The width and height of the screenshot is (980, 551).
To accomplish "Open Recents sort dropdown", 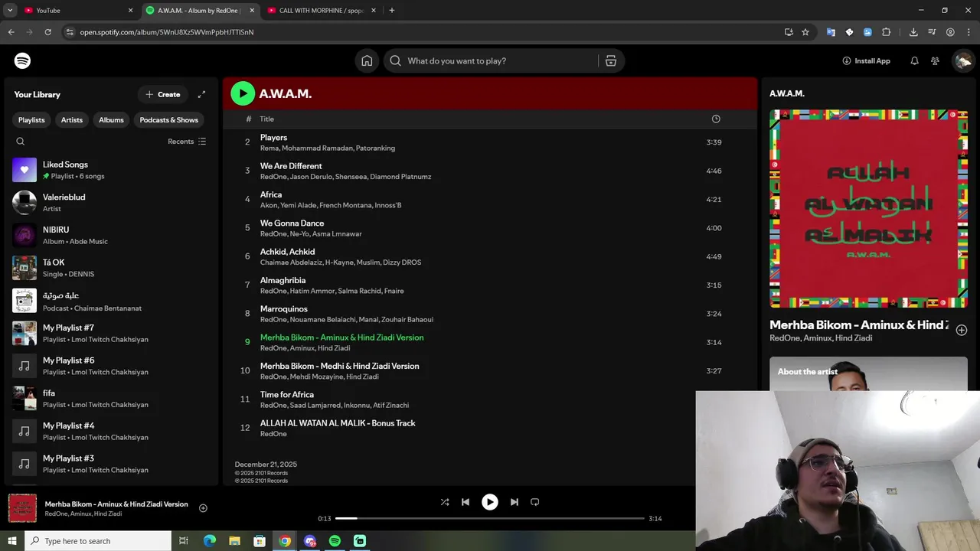I will [x=187, y=142].
